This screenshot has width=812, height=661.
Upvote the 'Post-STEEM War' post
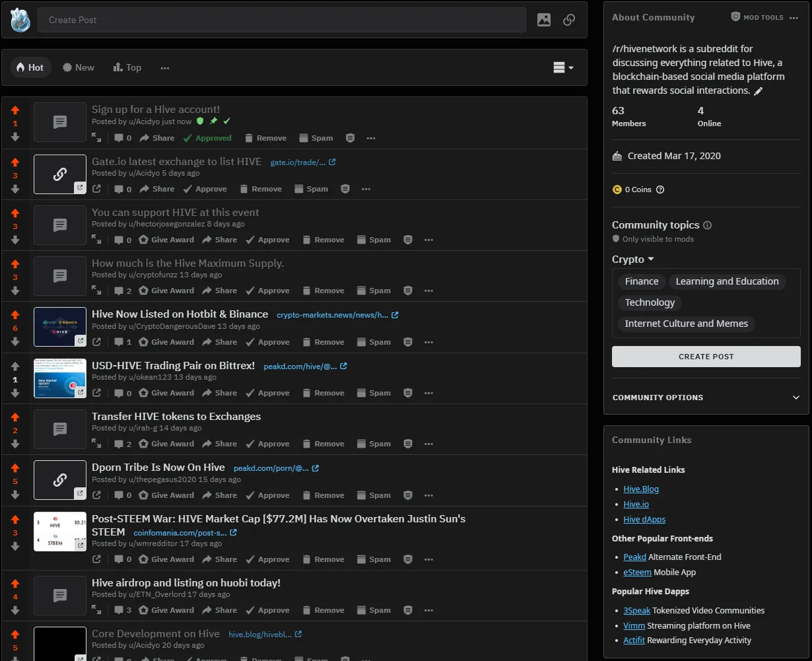(15, 519)
